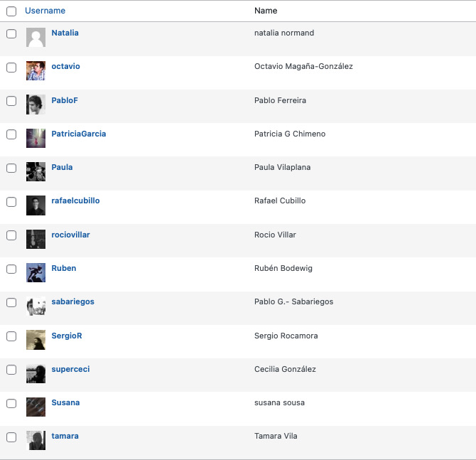Open user Natalia's username link
The height and width of the screenshot is (460, 476).
point(65,33)
